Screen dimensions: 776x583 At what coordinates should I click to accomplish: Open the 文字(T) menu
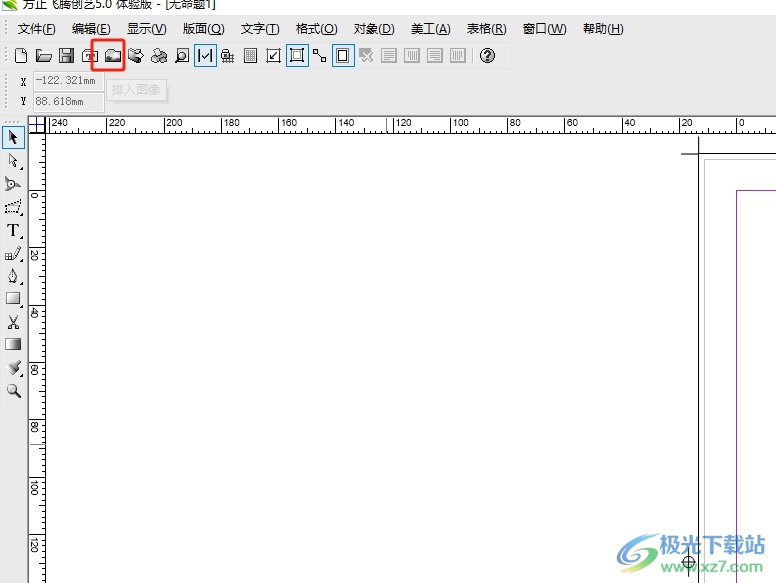(260, 29)
